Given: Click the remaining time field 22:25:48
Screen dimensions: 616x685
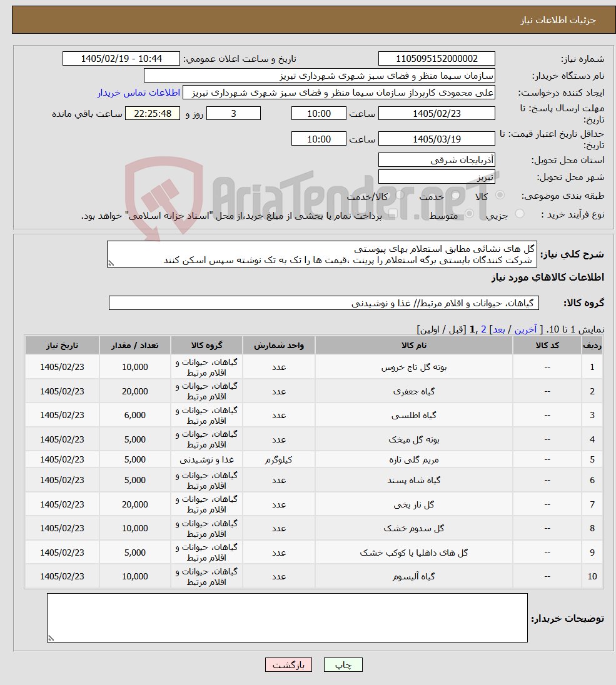Looking at the screenshot, I should coord(153,114).
